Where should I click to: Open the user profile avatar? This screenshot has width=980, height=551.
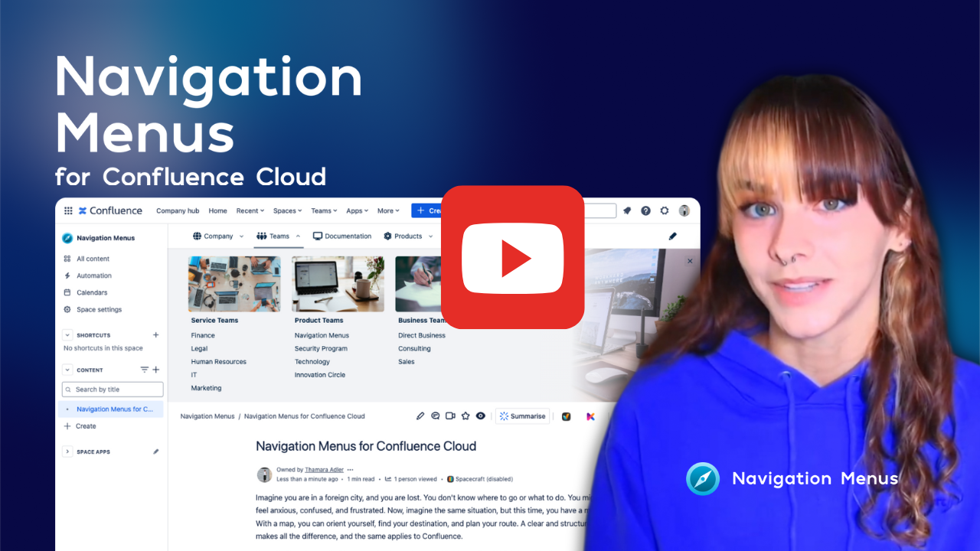tap(684, 210)
